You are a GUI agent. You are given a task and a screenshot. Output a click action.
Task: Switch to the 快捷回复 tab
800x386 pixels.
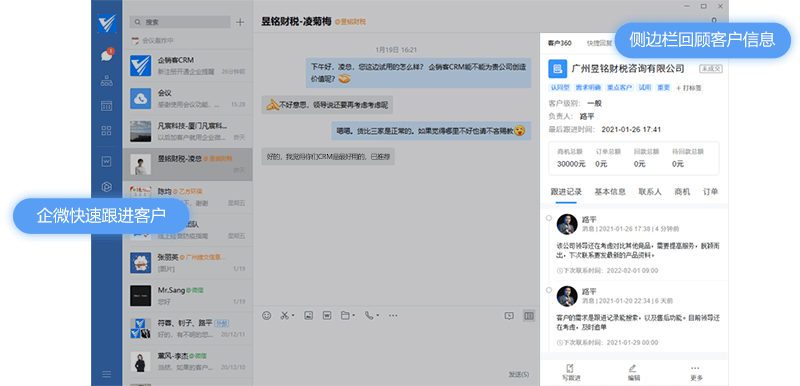[x=599, y=43]
